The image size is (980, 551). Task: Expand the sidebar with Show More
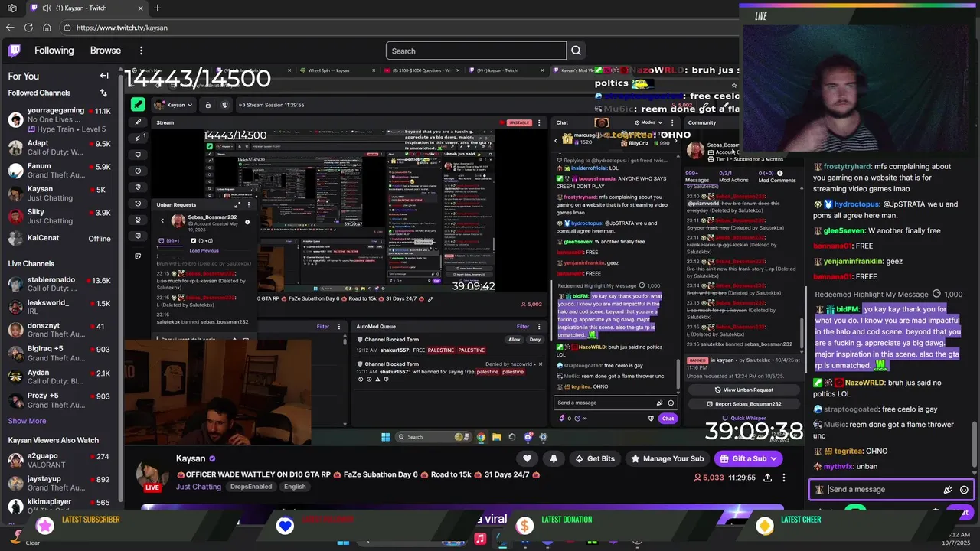27,421
